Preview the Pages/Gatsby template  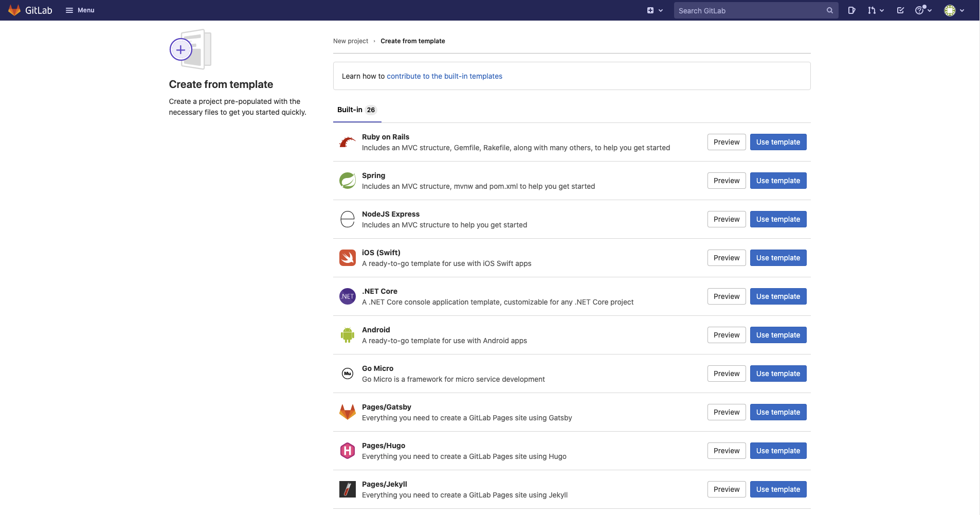[x=727, y=412]
